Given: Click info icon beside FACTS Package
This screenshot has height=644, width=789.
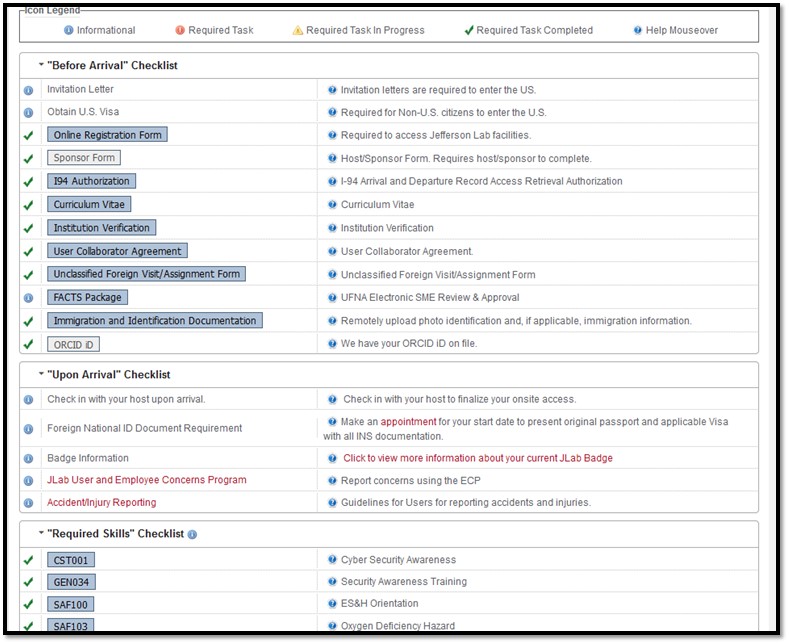Looking at the screenshot, I should (x=29, y=298).
